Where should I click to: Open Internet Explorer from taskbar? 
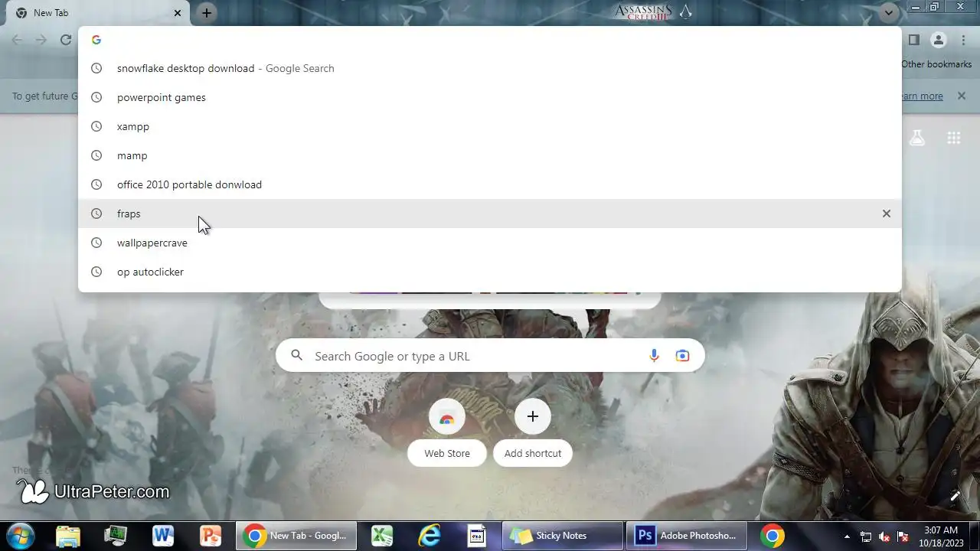pyautogui.click(x=430, y=536)
